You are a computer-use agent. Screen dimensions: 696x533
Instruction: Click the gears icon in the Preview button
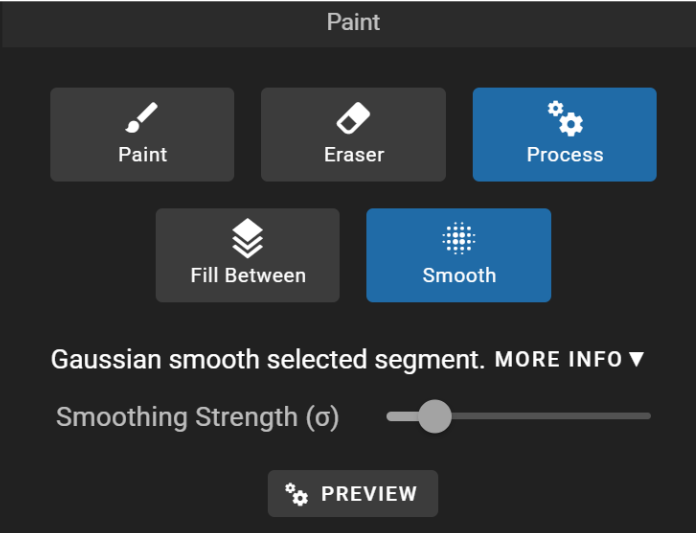[x=296, y=494]
